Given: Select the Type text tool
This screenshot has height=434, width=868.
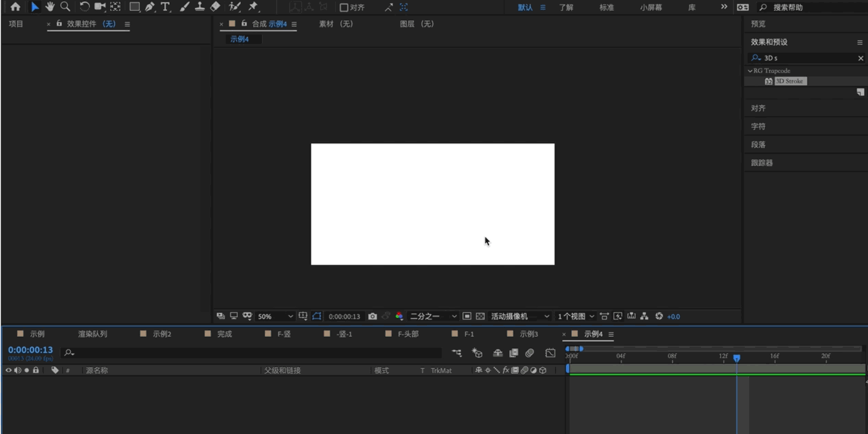Looking at the screenshot, I should click(x=165, y=7).
